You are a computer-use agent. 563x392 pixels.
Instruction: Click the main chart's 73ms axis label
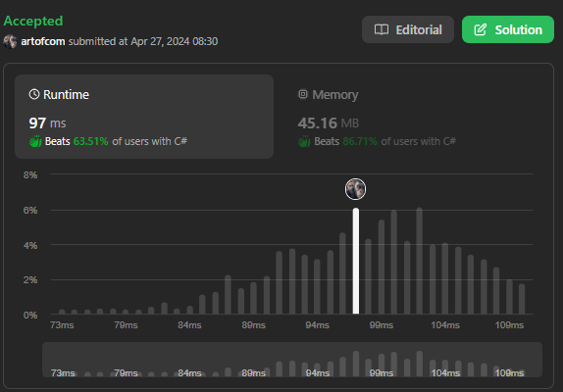click(62, 325)
